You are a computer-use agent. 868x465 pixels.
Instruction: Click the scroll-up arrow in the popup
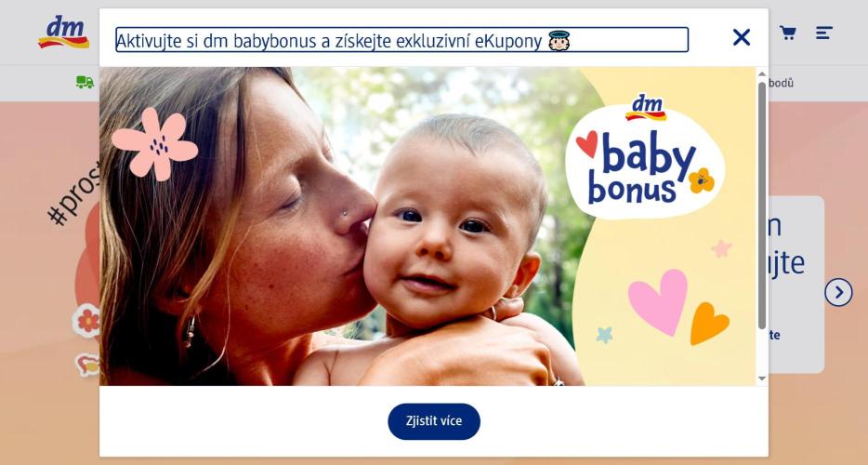click(x=762, y=73)
